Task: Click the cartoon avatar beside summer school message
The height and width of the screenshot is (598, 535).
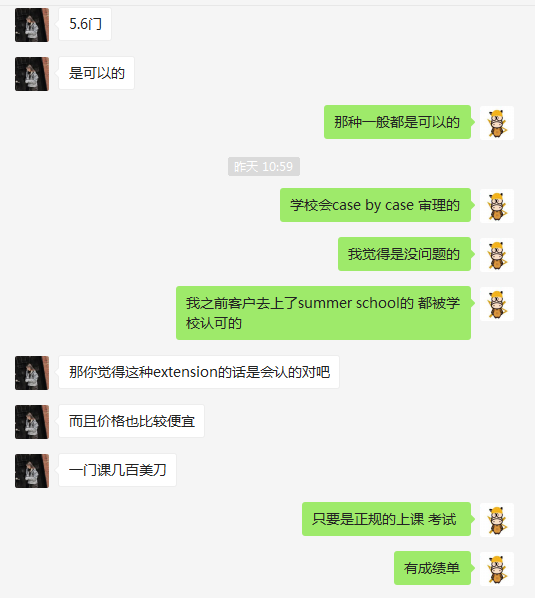Action: pos(497,304)
